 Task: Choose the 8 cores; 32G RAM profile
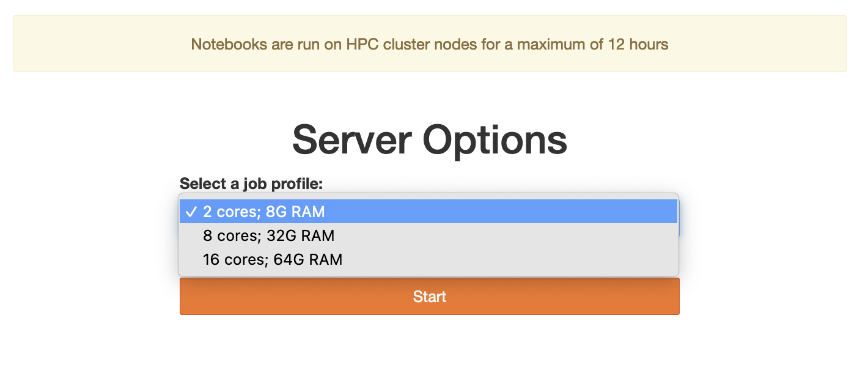click(428, 235)
